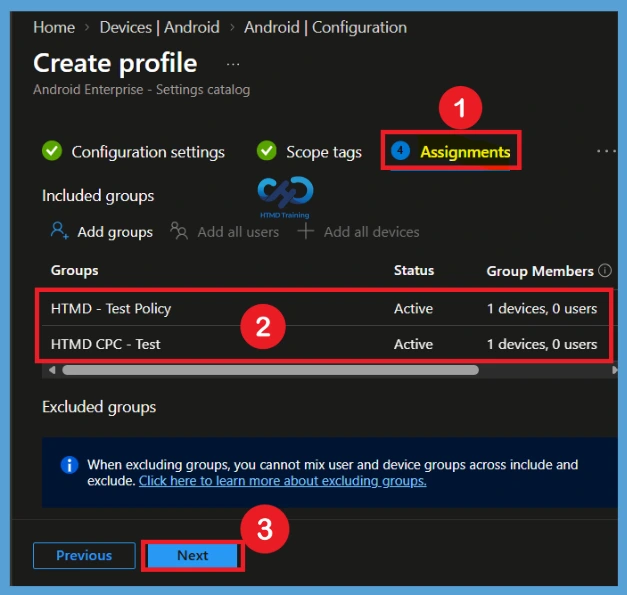Click the info icon in exclusion notice
The width and height of the screenshot is (627, 595).
click(x=69, y=465)
